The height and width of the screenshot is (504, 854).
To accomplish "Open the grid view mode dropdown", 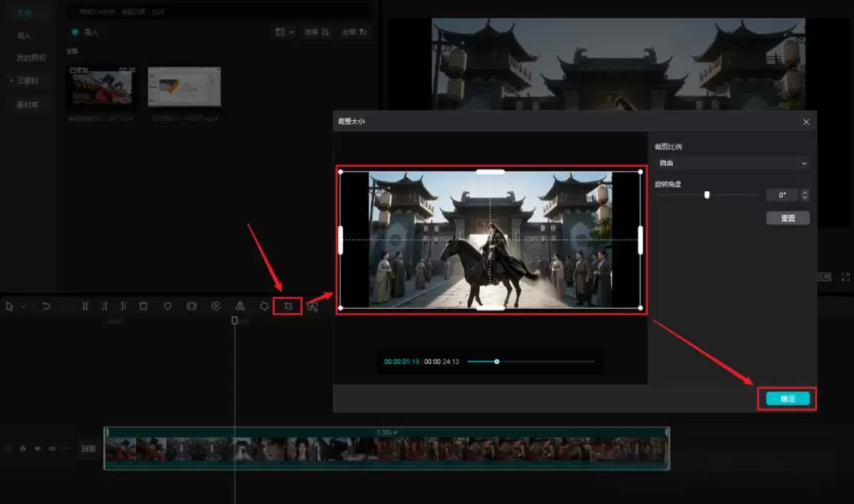I will click(285, 32).
